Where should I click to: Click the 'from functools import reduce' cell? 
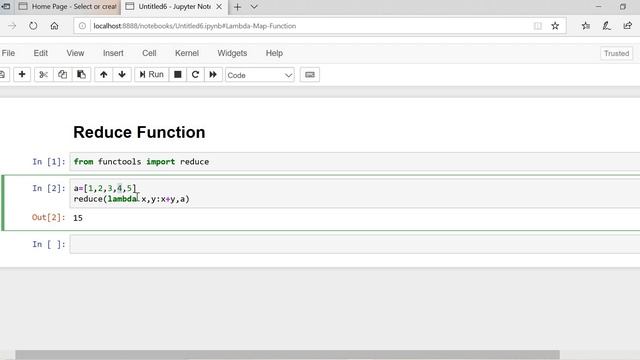355,162
